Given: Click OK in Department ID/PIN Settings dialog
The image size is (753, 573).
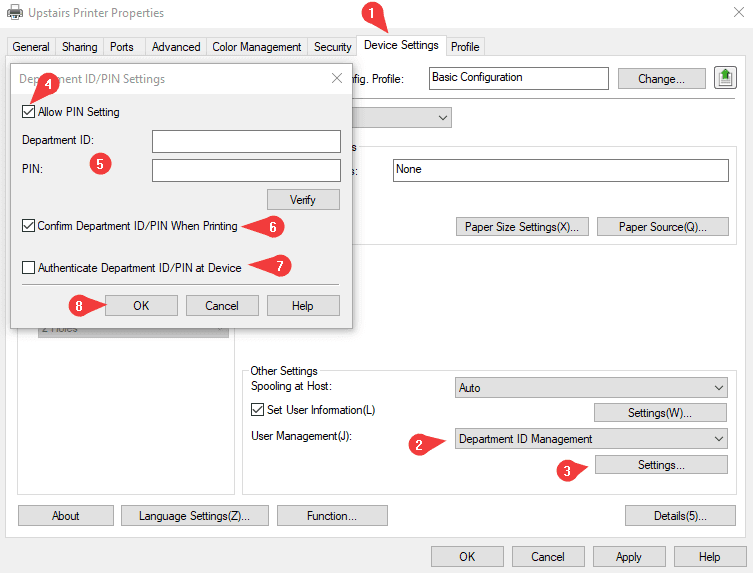Looking at the screenshot, I should pos(141,306).
